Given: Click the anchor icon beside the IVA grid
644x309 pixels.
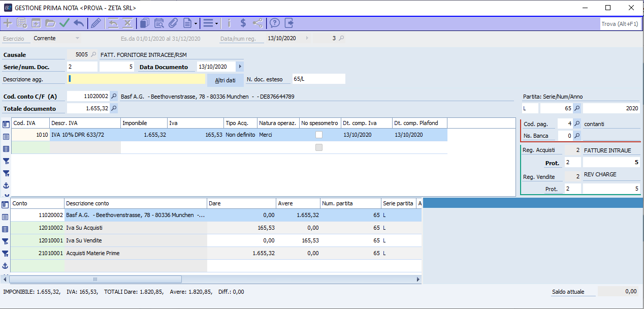Looking at the screenshot, I should (x=6, y=186).
